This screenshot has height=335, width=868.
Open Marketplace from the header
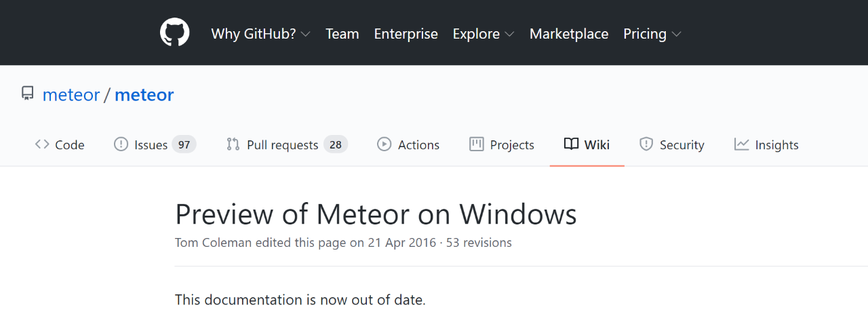pos(568,34)
